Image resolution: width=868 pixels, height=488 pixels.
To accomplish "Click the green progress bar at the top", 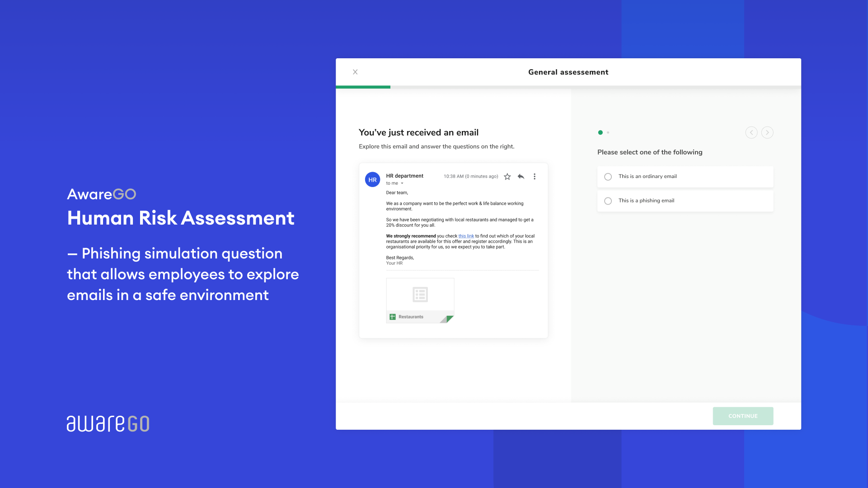I will [x=363, y=86].
